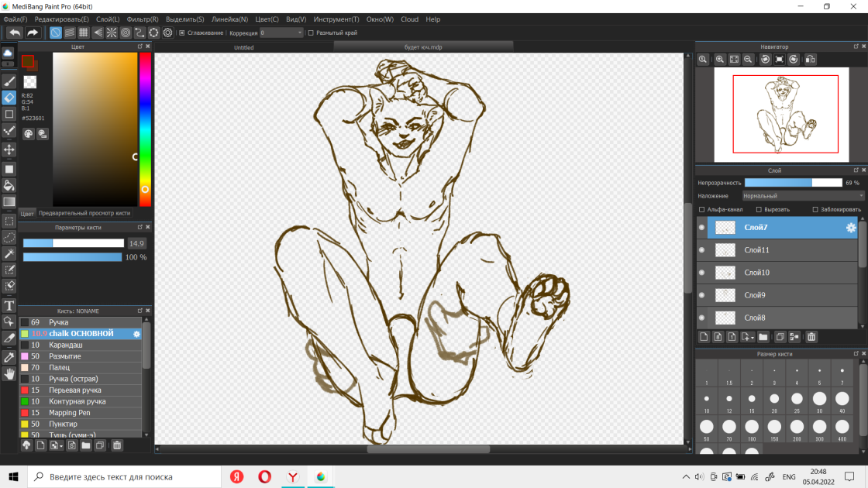
Task: Delete brush with brush panel trash
Action: pyautogui.click(x=117, y=445)
